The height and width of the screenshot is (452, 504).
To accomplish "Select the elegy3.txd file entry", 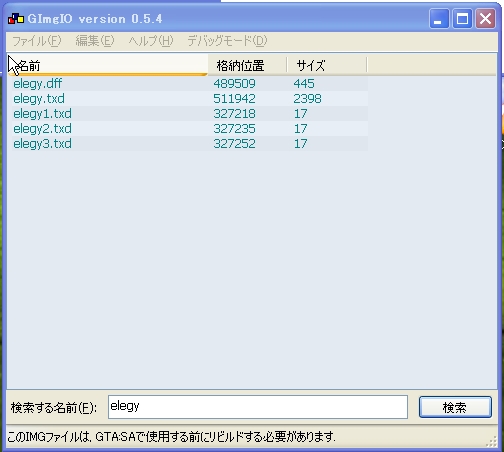I will (x=42, y=143).
